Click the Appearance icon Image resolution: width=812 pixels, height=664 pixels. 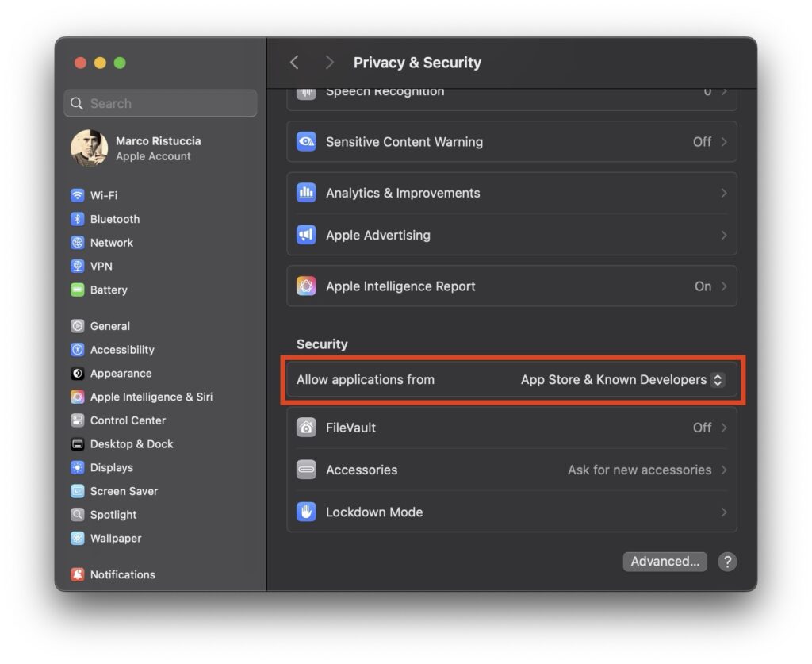click(x=77, y=374)
